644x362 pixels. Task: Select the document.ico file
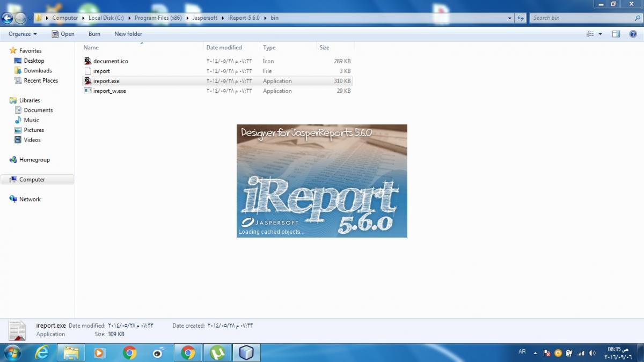[x=87, y=61]
